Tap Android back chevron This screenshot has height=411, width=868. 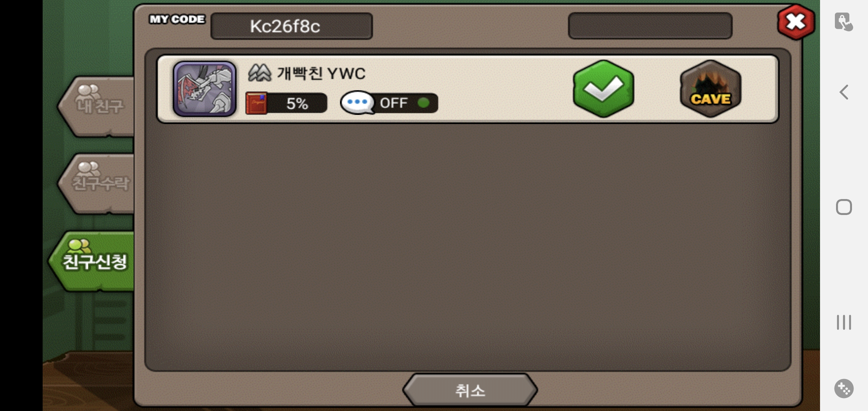click(844, 92)
